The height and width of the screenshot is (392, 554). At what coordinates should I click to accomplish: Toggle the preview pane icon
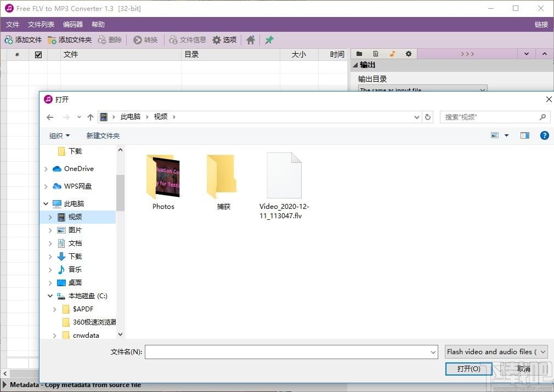[525, 135]
